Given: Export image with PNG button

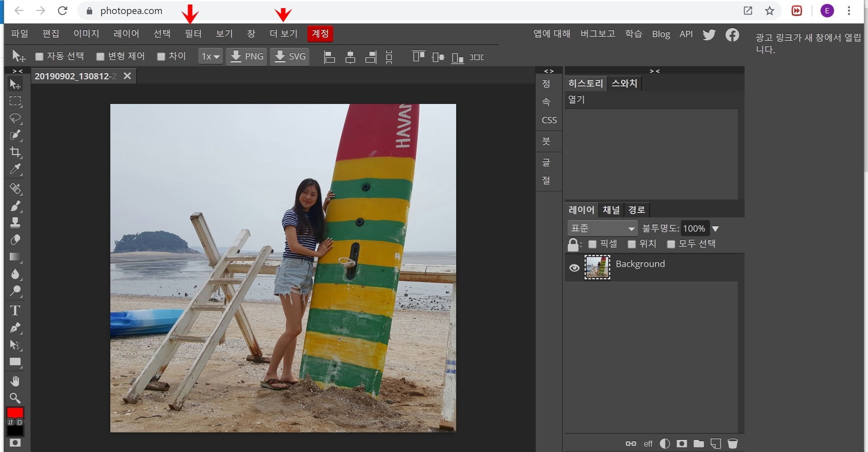Looking at the screenshot, I should [246, 56].
